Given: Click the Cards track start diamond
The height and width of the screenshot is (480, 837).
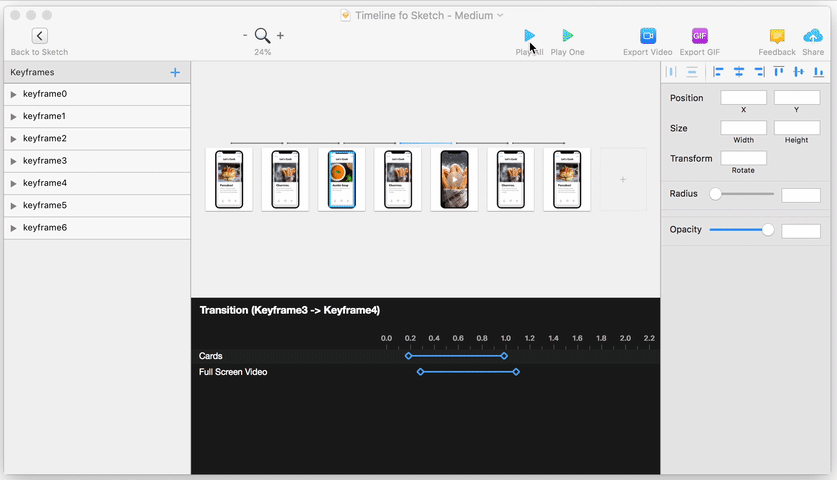Looking at the screenshot, I should click(x=408, y=356).
